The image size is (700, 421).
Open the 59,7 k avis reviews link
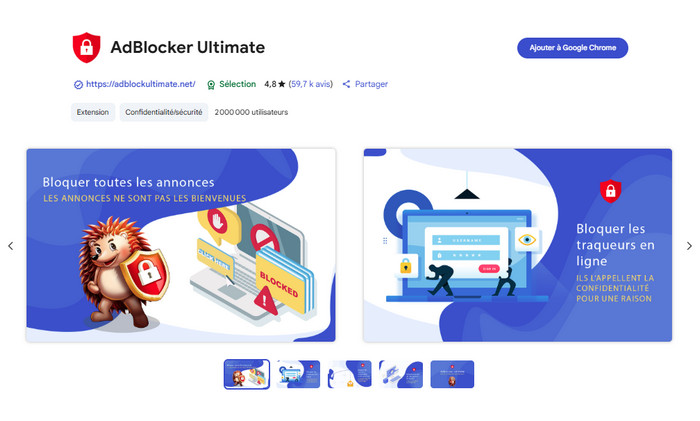(311, 84)
